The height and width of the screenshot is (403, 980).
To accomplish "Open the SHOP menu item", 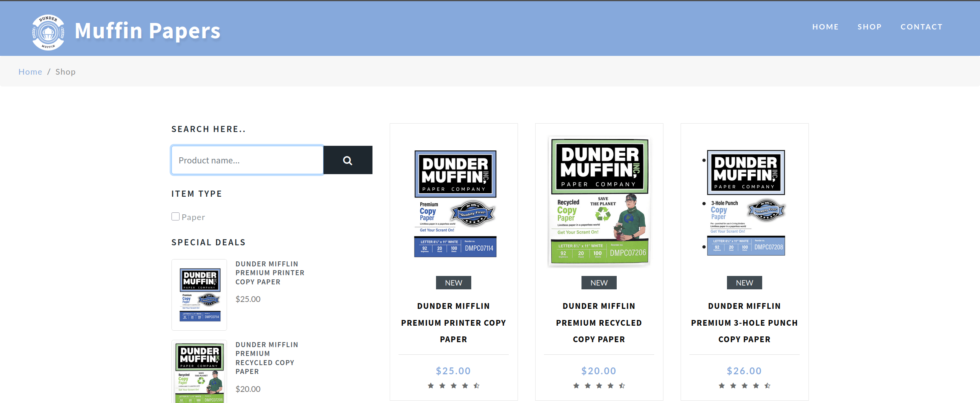I will pyautogui.click(x=869, y=27).
